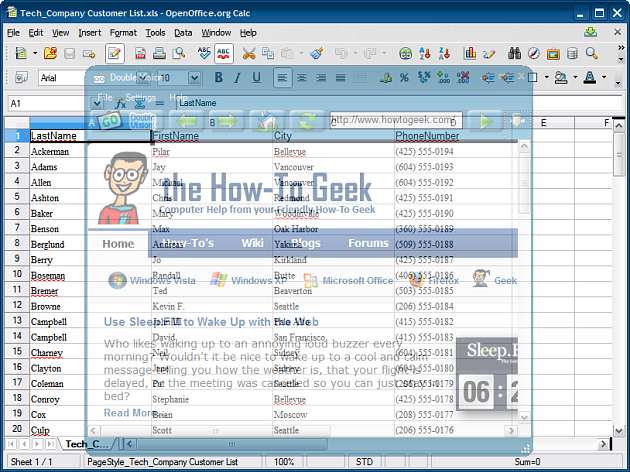Toggle Bold formatting
The width and height of the screenshot is (630, 472).
tap(218, 78)
